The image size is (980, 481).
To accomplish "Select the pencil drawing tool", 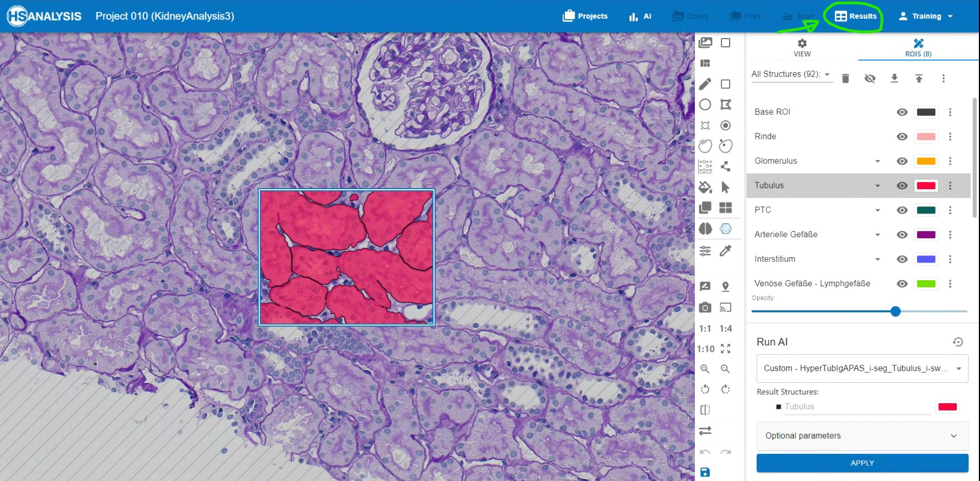I will [705, 84].
